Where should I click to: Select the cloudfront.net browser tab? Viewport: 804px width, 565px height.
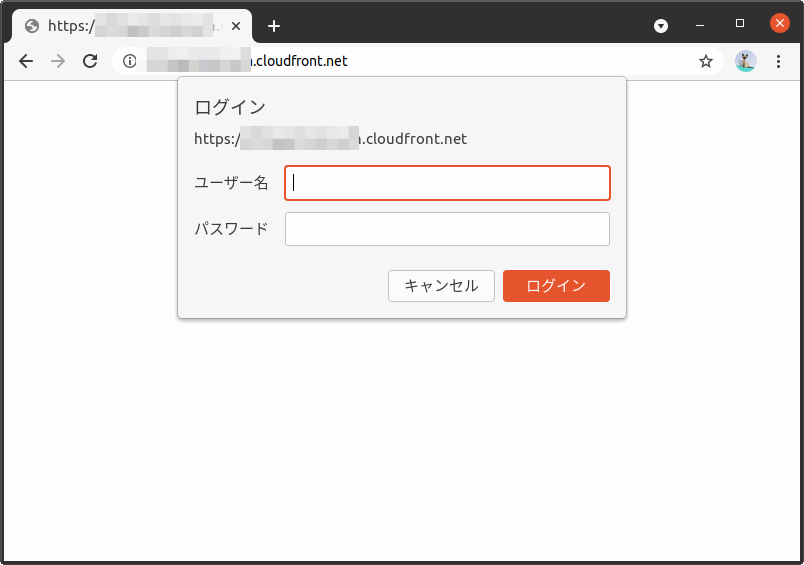(132, 26)
